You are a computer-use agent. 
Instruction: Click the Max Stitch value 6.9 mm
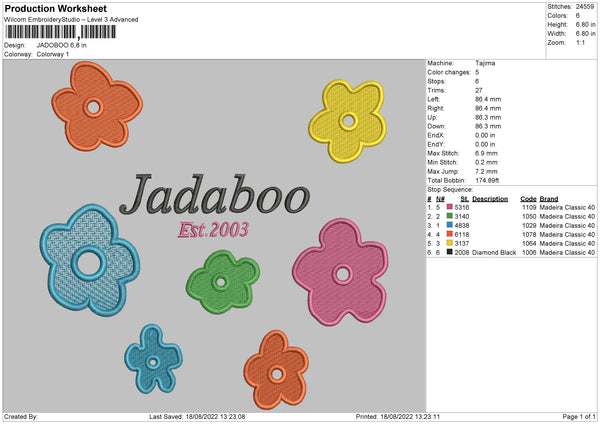click(x=486, y=153)
